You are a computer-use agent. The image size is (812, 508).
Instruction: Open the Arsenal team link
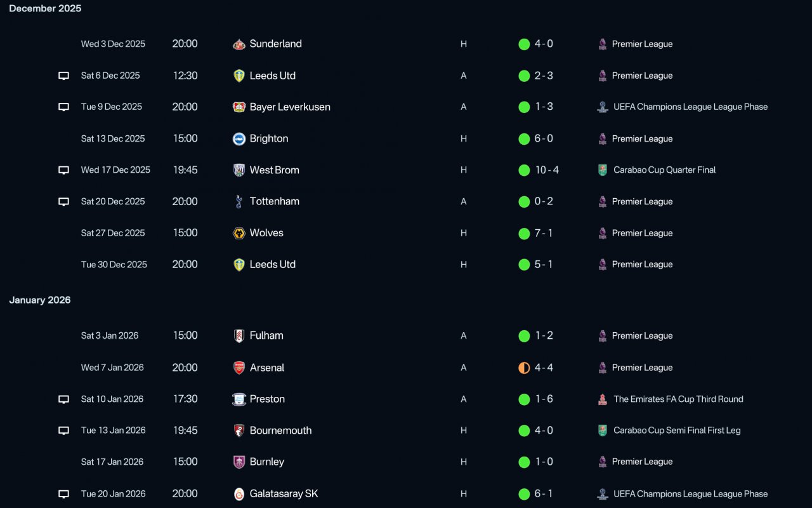(267, 368)
